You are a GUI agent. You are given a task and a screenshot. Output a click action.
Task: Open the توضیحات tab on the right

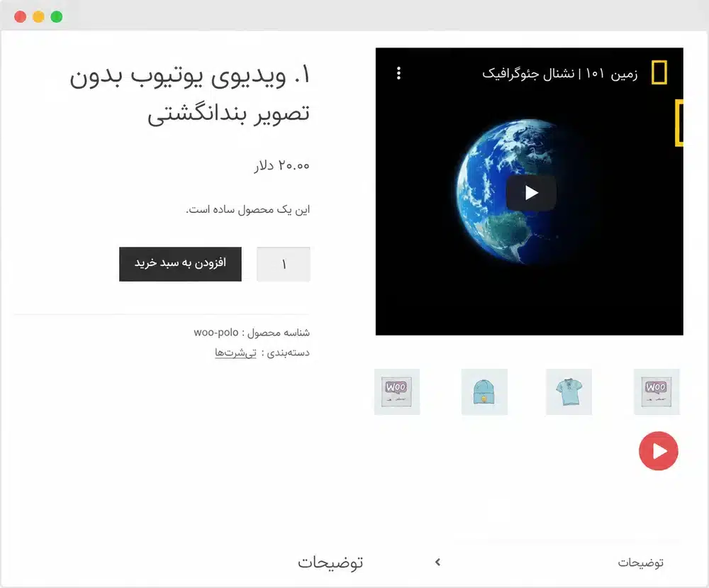[x=641, y=562]
